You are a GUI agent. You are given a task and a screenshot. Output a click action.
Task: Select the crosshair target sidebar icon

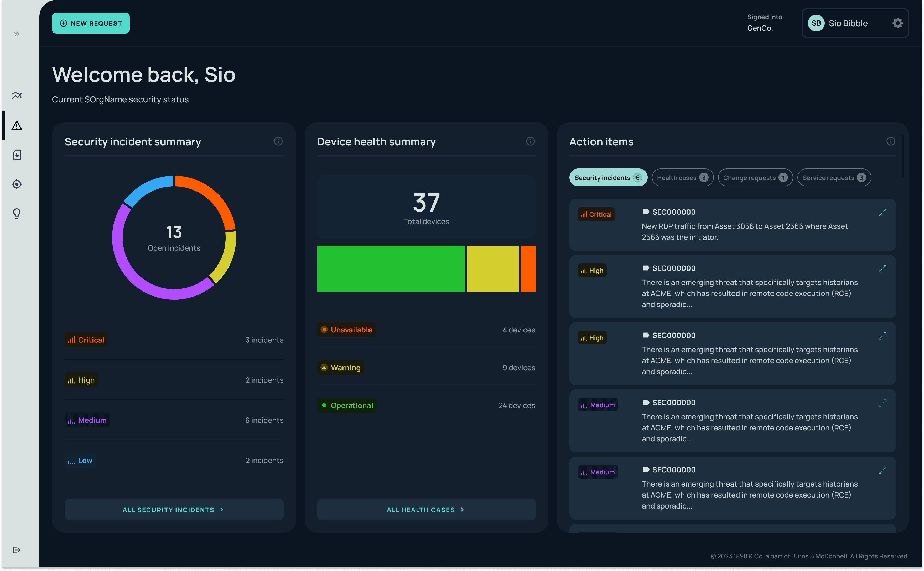point(17,184)
